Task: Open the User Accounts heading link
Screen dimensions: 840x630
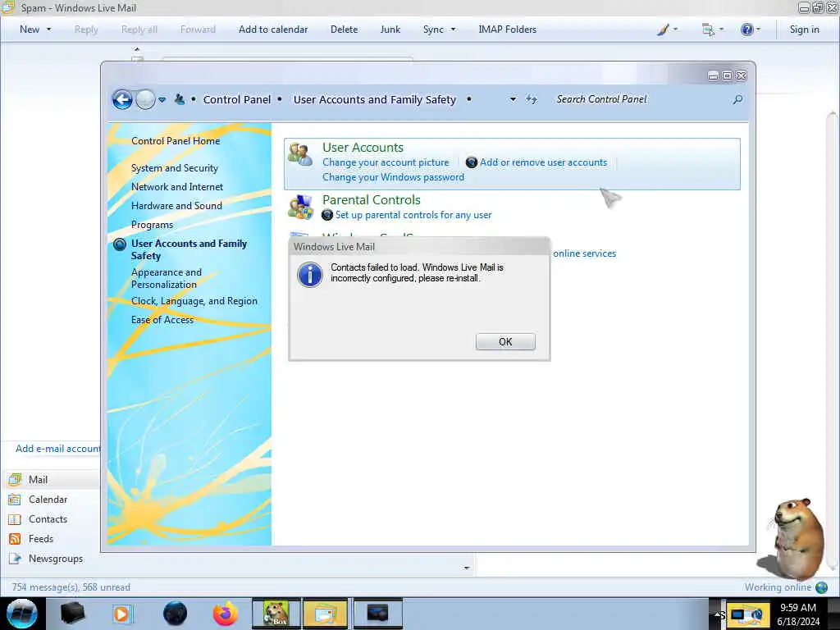Action: pyautogui.click(x=363, y=148)
